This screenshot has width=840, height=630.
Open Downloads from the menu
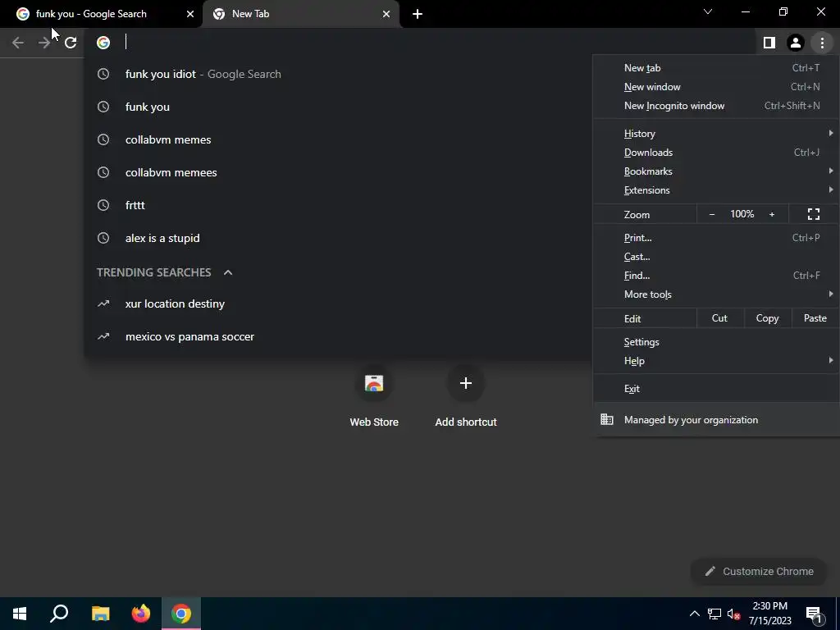[716, 153]
